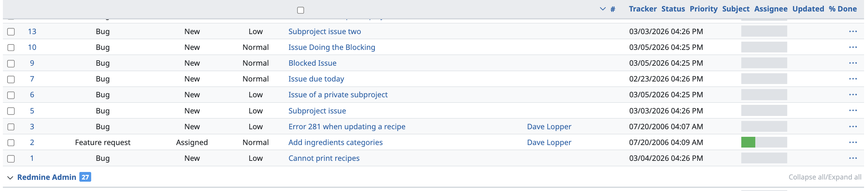The height and width of the screenshot is (191, 868).
Task: Click progress bar for Add ingredients categories
Action: coord(764,143)
